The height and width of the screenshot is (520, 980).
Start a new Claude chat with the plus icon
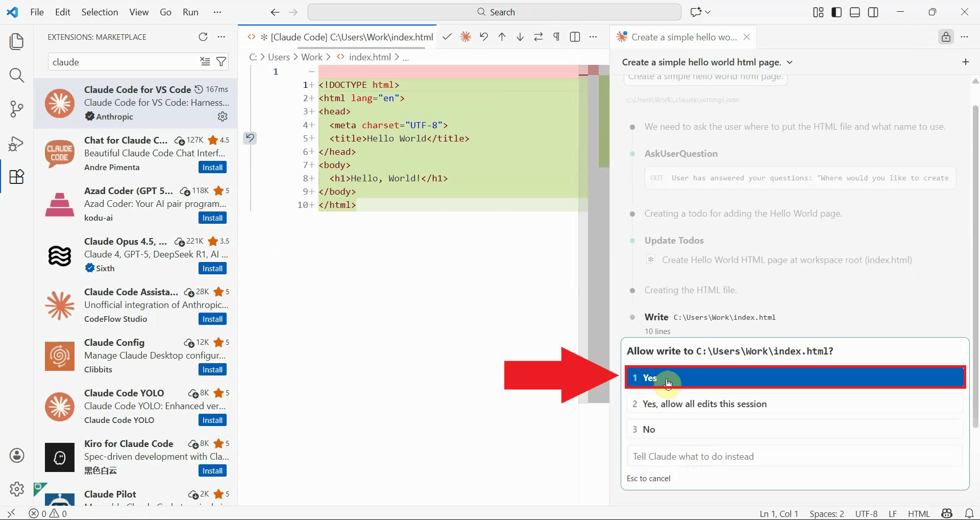pos(966,62)
